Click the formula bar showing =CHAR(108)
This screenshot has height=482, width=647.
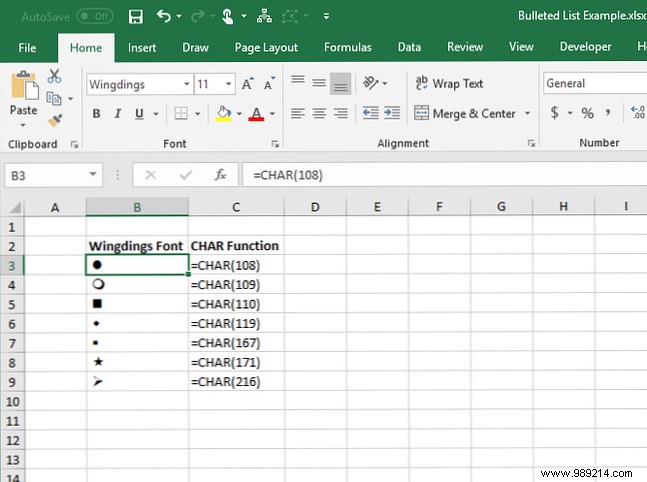point(444,175)
